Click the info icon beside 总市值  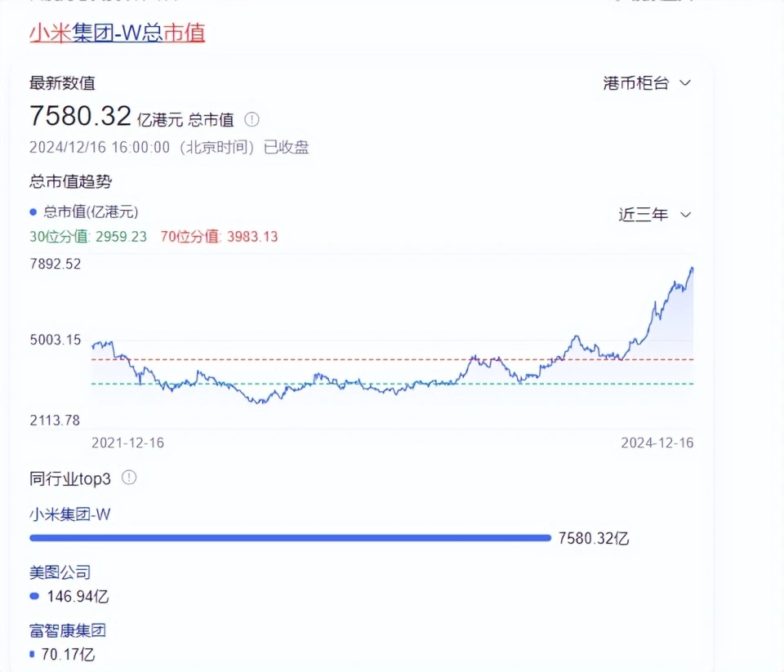click(x=252, y=119)
